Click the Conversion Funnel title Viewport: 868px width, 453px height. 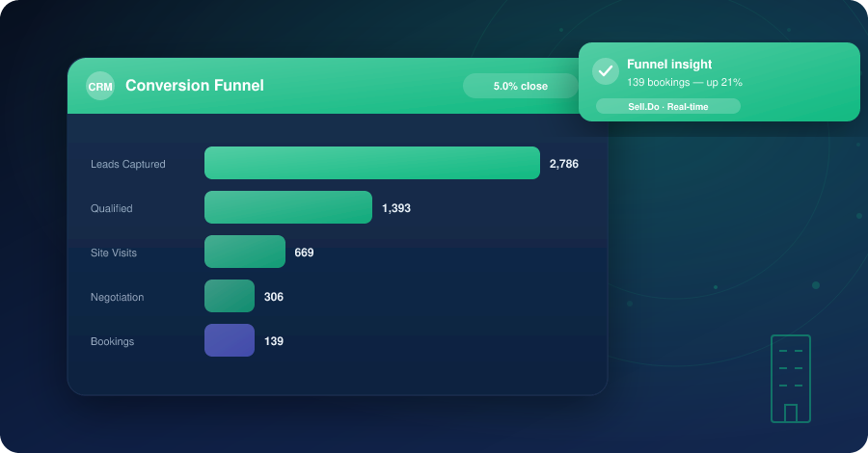click(194, 86)
